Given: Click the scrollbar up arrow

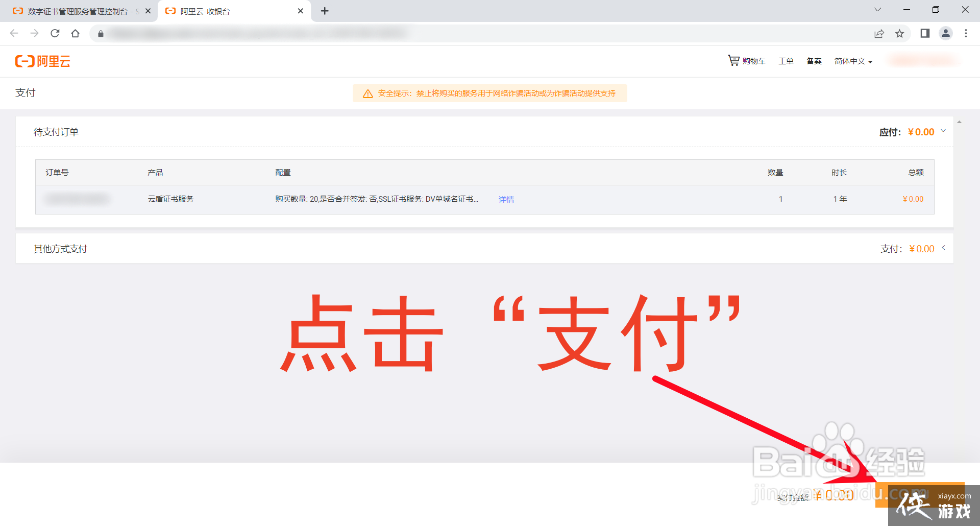Looking at the screenshot, I should click(959, 122).
